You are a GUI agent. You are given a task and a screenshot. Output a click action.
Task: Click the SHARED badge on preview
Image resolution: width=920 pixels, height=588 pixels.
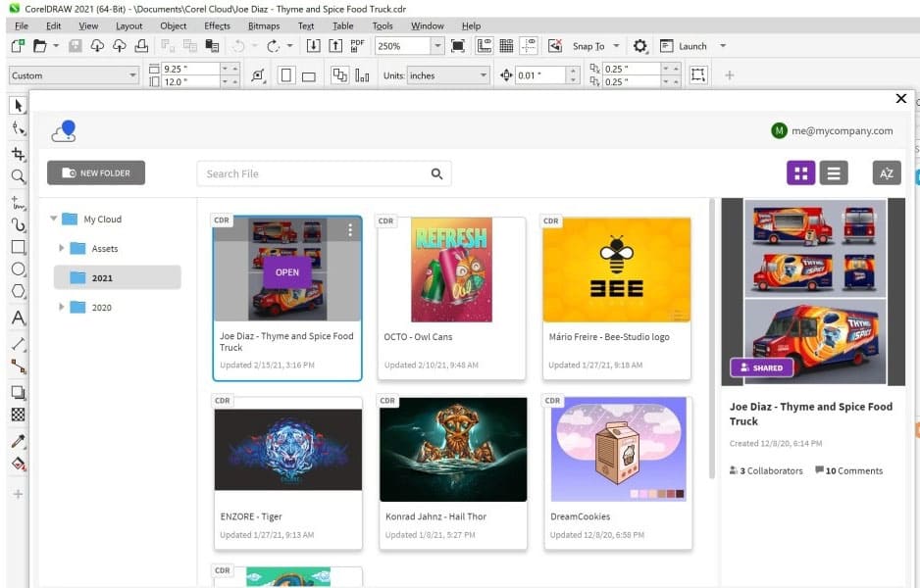(x=761, y=367)
